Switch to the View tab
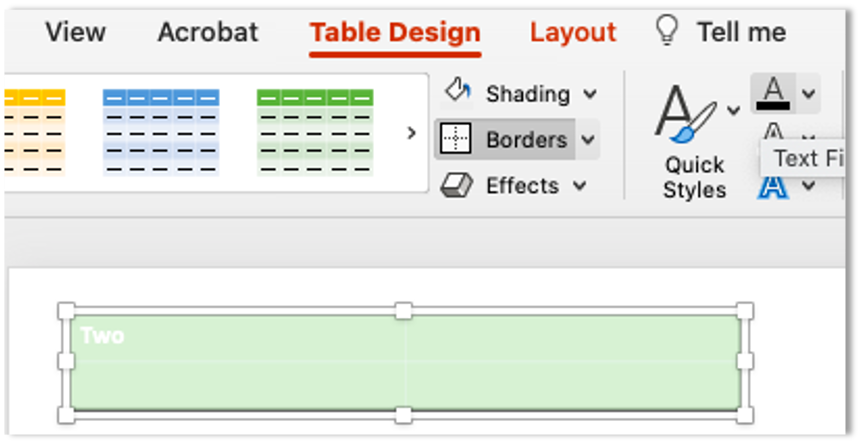The width and height of the screenshot is (862, 443). click(76, 32)
